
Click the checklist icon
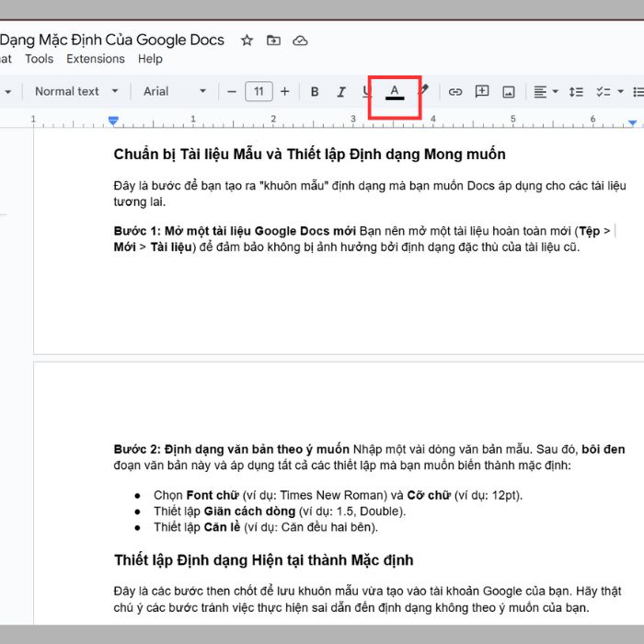603,92
